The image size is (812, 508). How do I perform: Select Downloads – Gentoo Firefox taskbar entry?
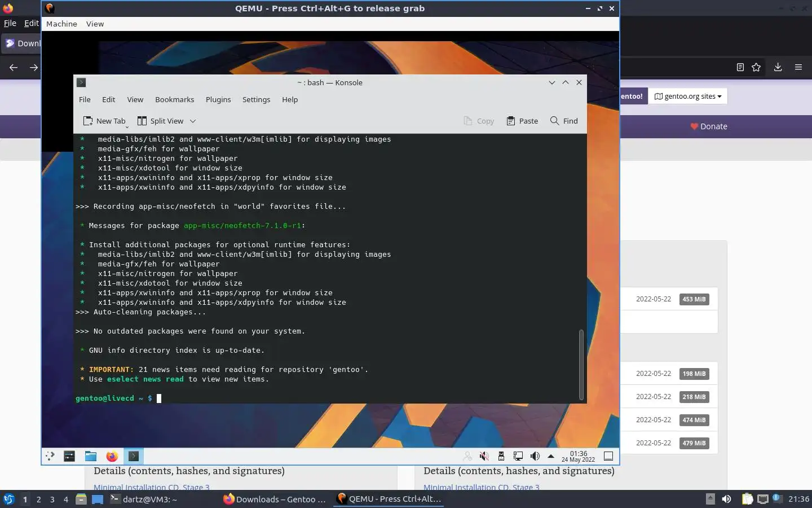coord(275,499)
